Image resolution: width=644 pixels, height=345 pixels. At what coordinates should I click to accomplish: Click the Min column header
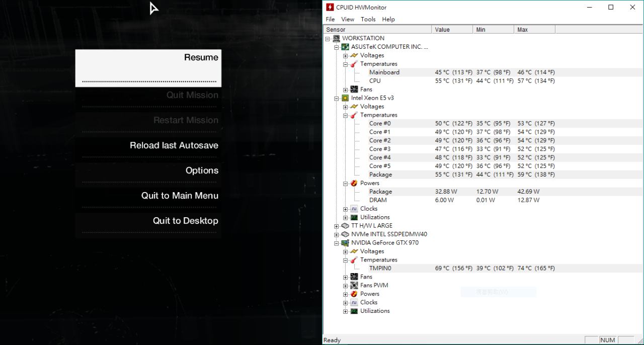pyautogui.click(x=494, y=30)
